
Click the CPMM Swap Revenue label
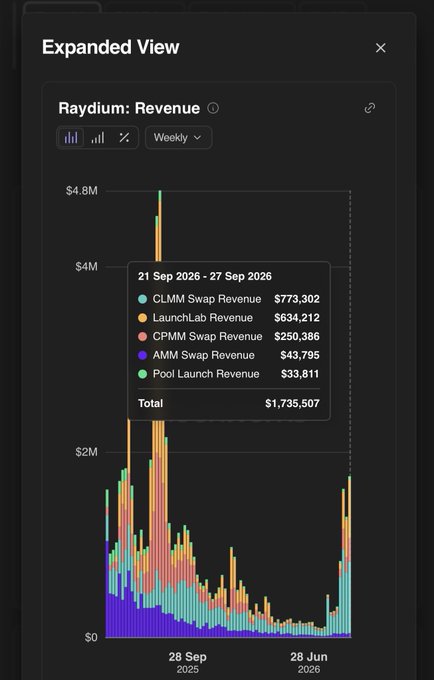[x=207, y=337]
